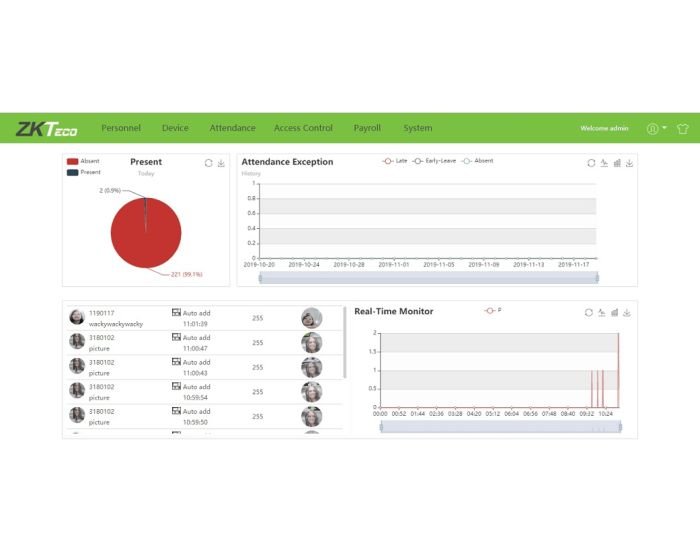700x560 pixels.
Task: Click the ZKTeco logo
Action: [x=46, y=129]
